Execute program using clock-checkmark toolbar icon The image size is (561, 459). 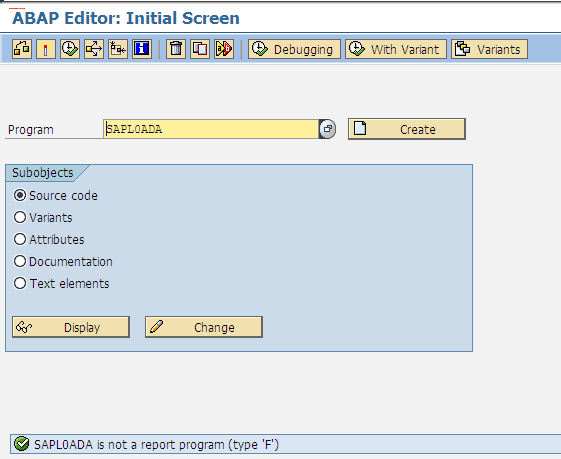coord(70,49)
